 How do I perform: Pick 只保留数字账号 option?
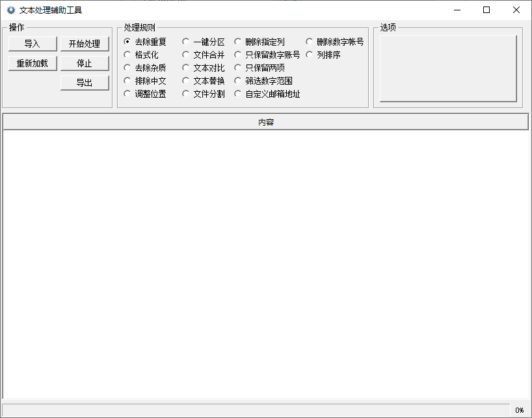267,55
